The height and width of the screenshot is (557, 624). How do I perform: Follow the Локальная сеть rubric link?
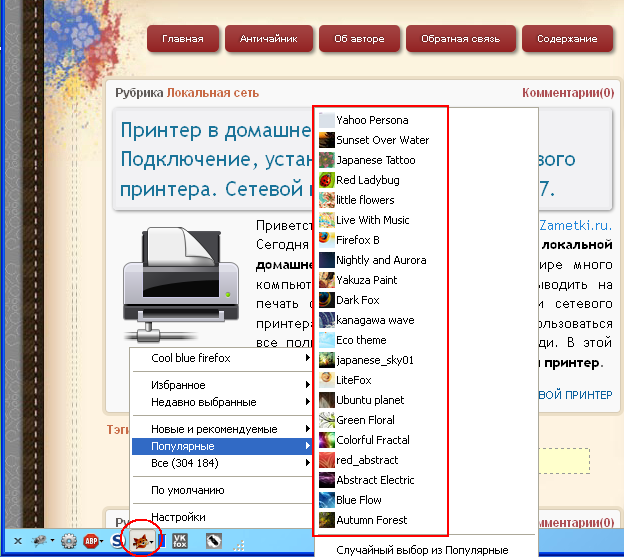click(x=213, y=93)
